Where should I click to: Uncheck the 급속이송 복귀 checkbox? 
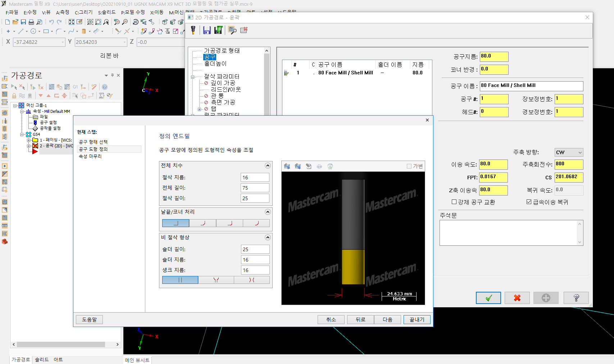coord(529,202)
